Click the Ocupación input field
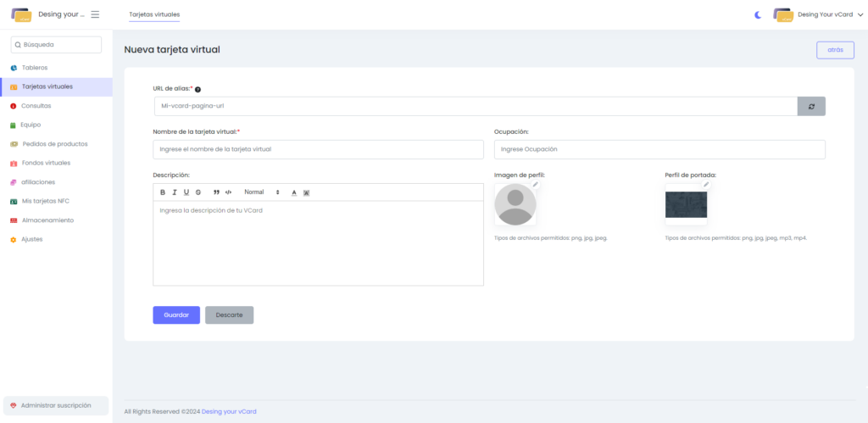 [659, 149]
